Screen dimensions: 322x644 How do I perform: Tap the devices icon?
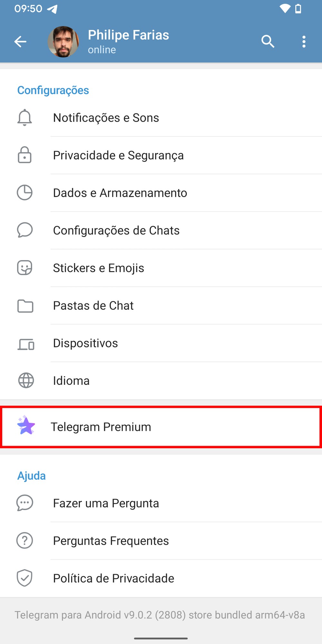[26, 344]
